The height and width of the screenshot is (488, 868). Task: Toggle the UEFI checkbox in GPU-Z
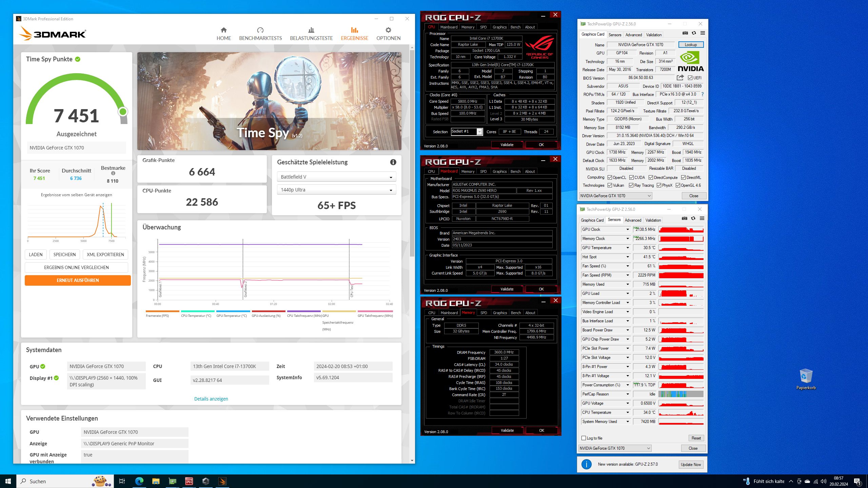click(690, 78)
